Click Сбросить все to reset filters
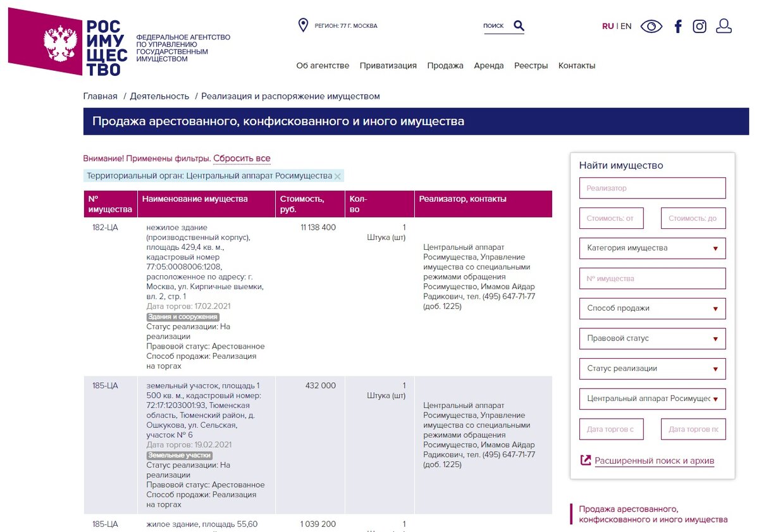 (x=242, y=159)
